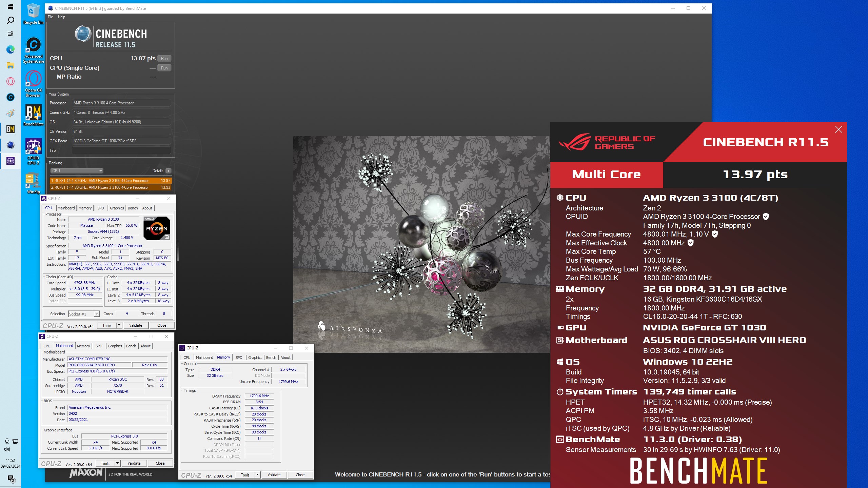The image size is (868, 488).
Task: Open Bench tab in top CPU-Z window
Action: pyautogui.click(x=133, y=208)
